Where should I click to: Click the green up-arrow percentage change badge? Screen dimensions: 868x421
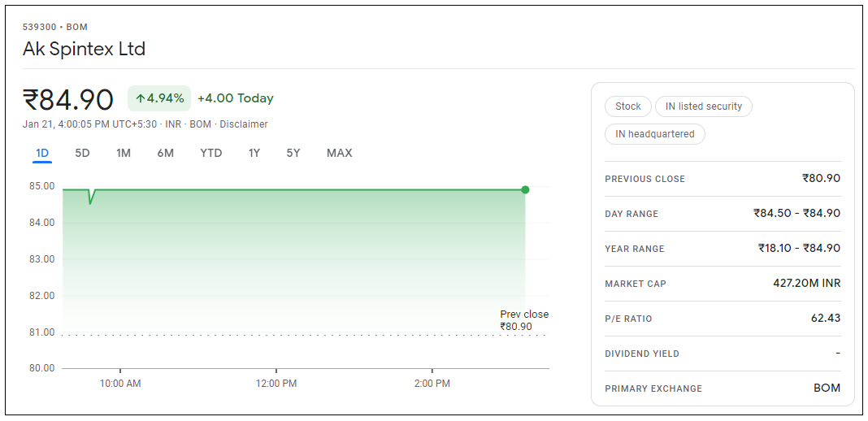pos(159,98)
